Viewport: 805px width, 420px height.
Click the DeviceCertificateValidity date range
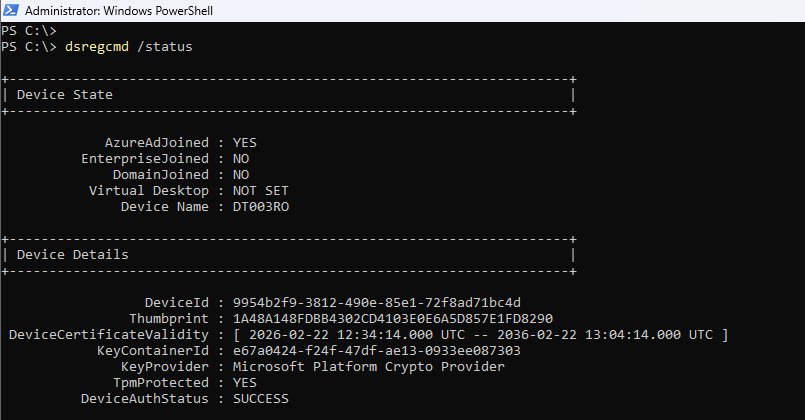tap(481, 335)
